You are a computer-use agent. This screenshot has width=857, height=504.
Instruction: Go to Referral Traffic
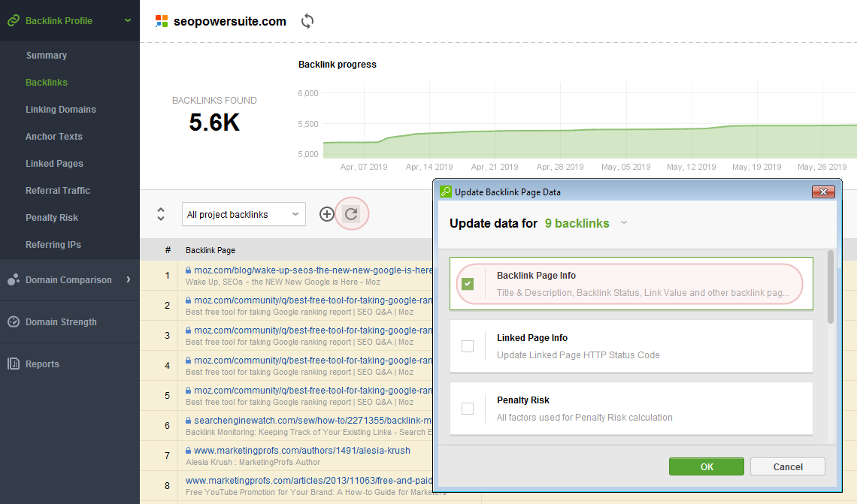point(58,191)
